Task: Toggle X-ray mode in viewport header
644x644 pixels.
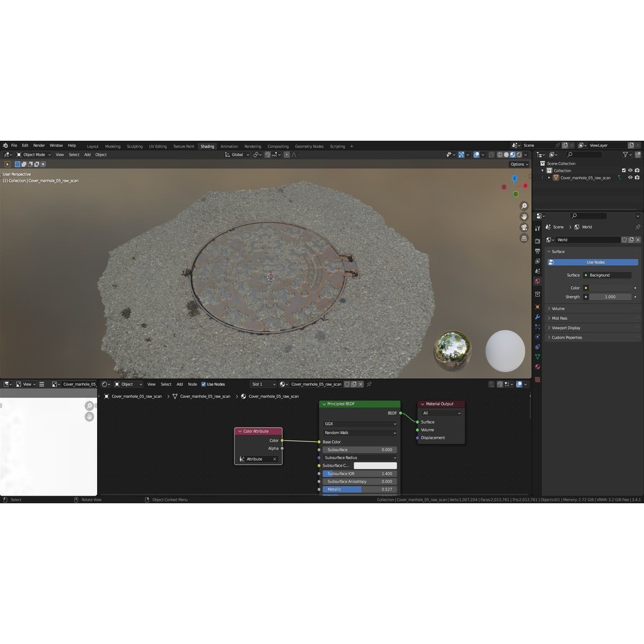Action: [x=491, y=155]
